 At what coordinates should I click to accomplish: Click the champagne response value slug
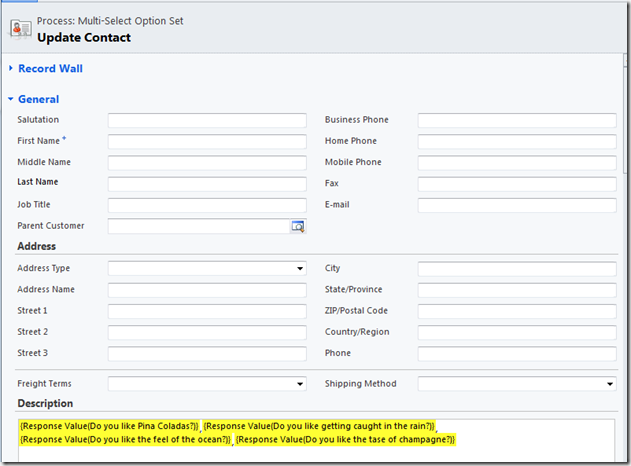pos(346,439)
